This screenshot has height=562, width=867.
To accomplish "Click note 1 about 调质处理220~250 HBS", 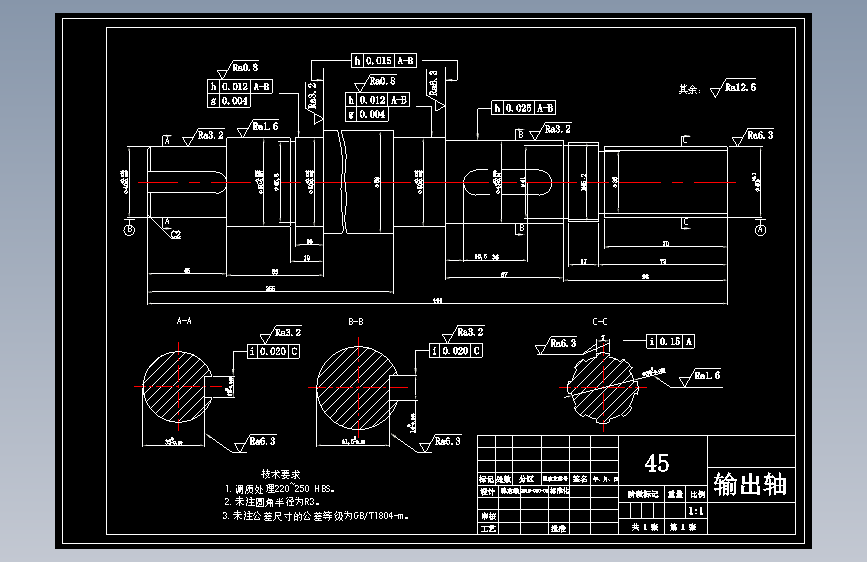I will point(280,488).
